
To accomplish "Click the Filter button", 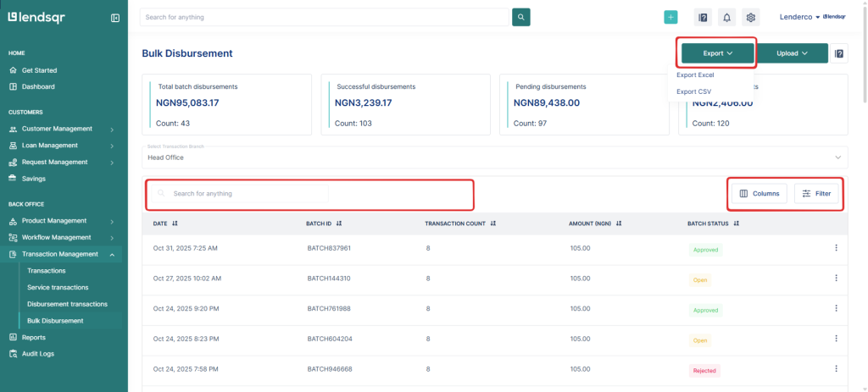I will 816,194.
